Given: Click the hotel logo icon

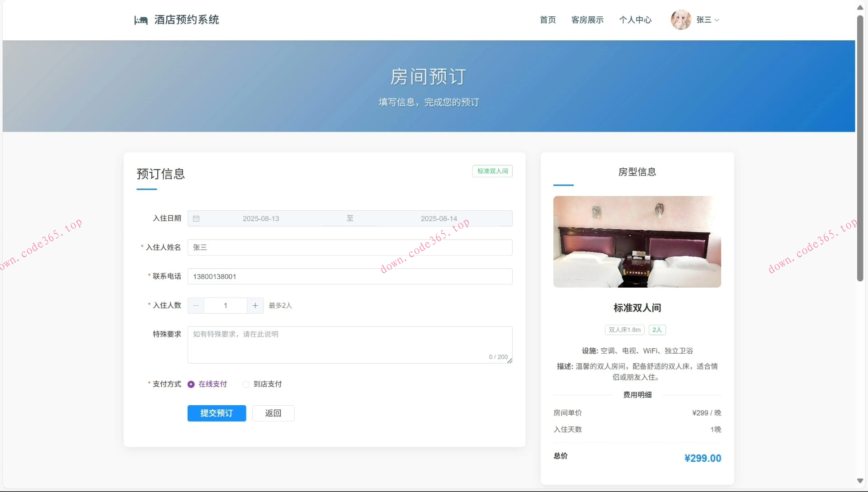Looking at the screenshot, I should [141, 19].
